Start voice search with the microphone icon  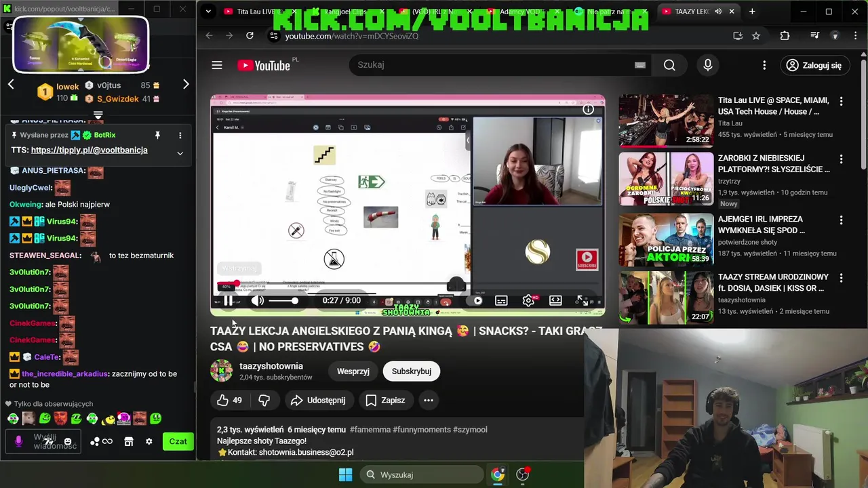(708, 65)
